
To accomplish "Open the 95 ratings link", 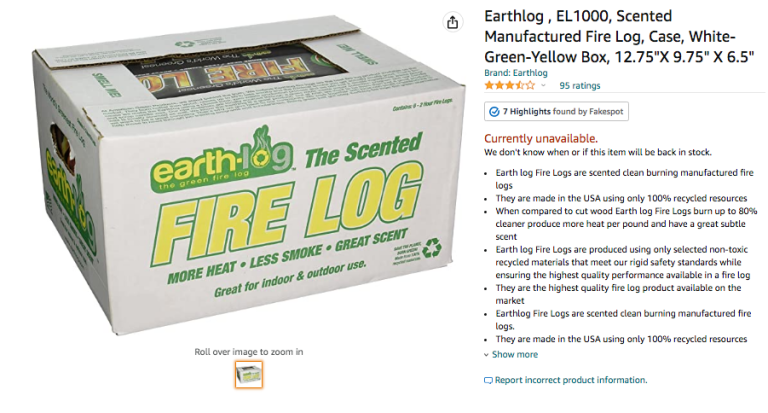I will [579, 86].
